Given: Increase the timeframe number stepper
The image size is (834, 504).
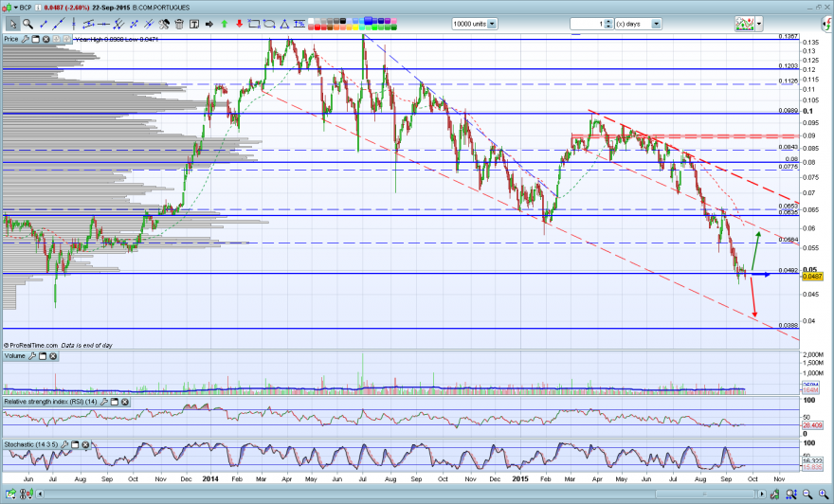Looking at the screenshot, I should (x=608, y=21).
